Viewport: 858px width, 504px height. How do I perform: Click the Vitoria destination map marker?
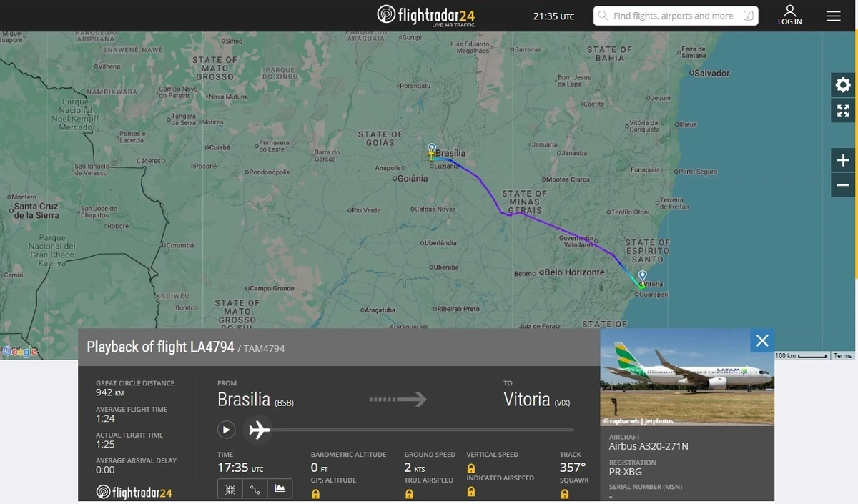pos(642,276)
